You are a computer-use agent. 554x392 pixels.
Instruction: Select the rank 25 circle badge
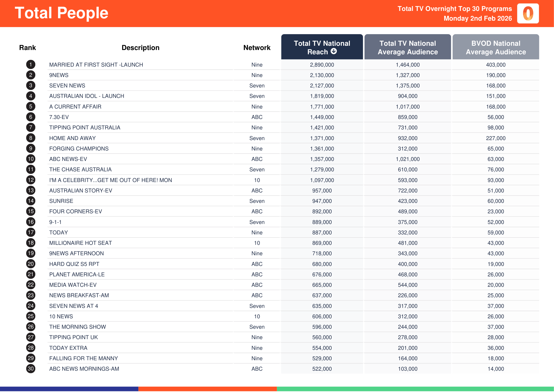click(30, 316)
